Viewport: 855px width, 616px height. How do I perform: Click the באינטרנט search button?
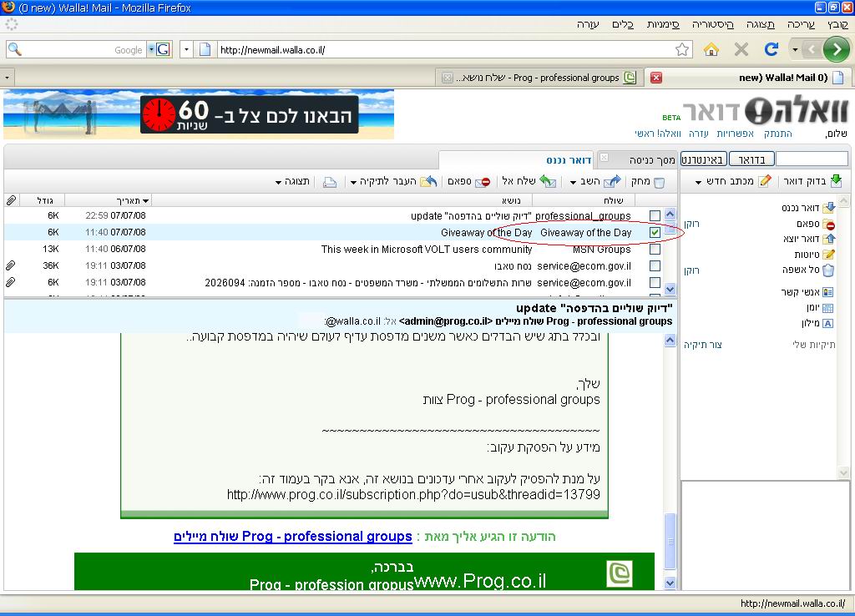pos(703,159)
